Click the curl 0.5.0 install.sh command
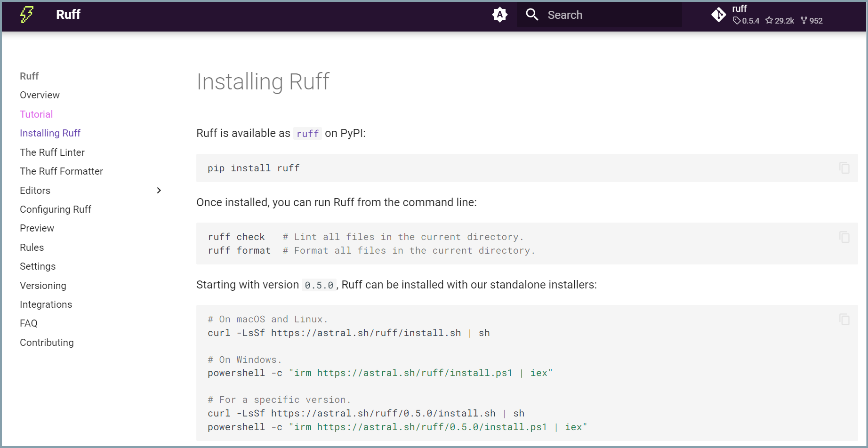 (x=366, y=414)
